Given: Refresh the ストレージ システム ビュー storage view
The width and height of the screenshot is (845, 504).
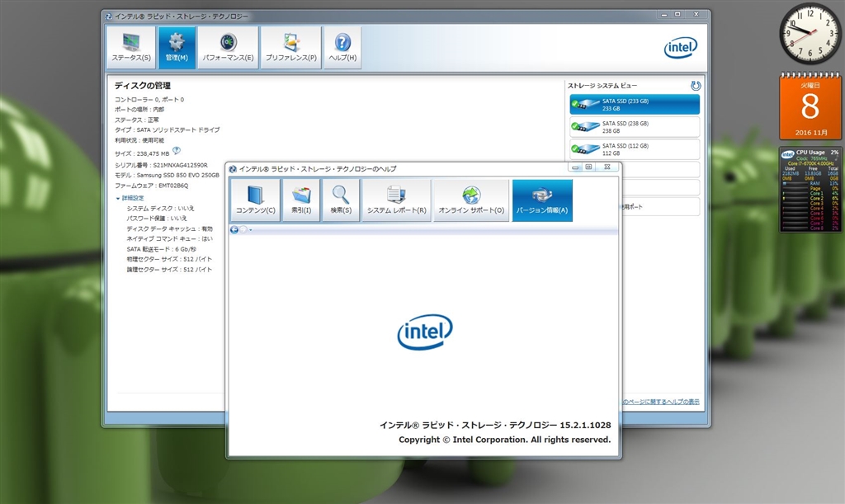Looking at the screenshot, I should (696, 86).
